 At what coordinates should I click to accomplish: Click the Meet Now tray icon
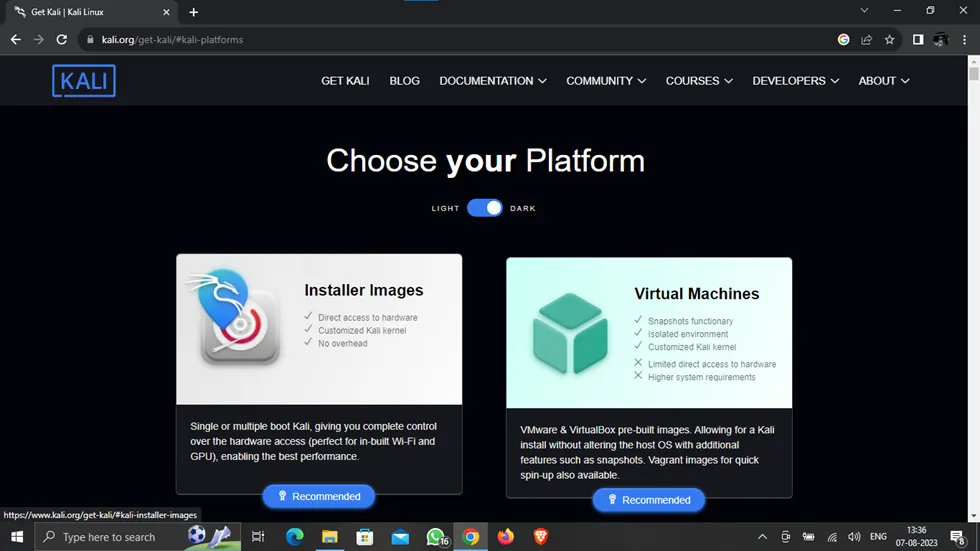point(786,537)
